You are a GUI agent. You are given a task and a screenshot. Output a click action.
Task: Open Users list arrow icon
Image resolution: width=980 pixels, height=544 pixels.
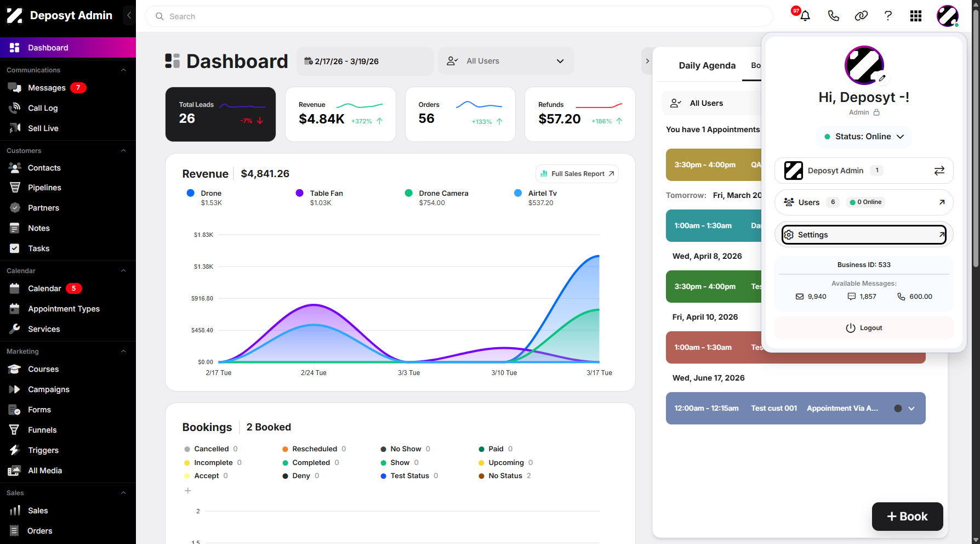pyautogui.click(x=942, y=202)
